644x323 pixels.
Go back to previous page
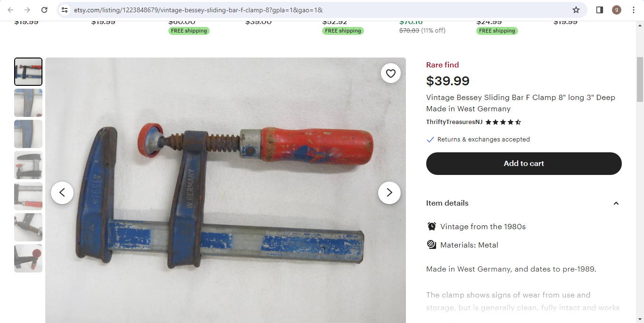pyautogui.click(x=10, y=10)
